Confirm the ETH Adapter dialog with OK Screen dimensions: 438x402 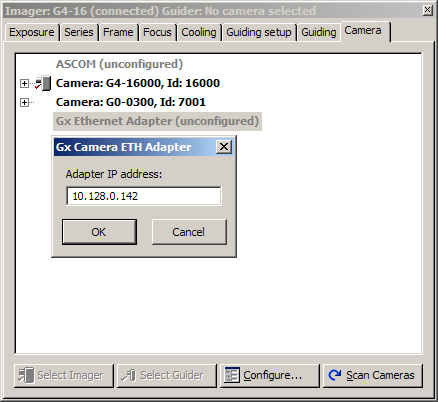(x=99, y=232)
